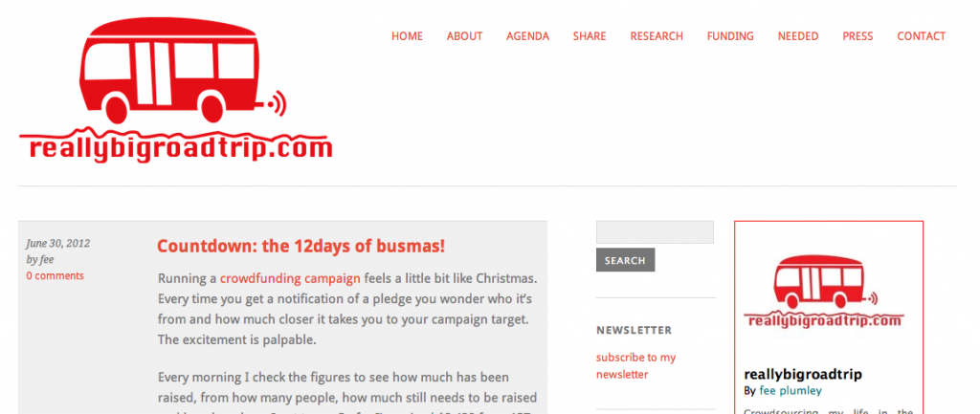Select NEEDED from the top navigation

pos(797,36)
